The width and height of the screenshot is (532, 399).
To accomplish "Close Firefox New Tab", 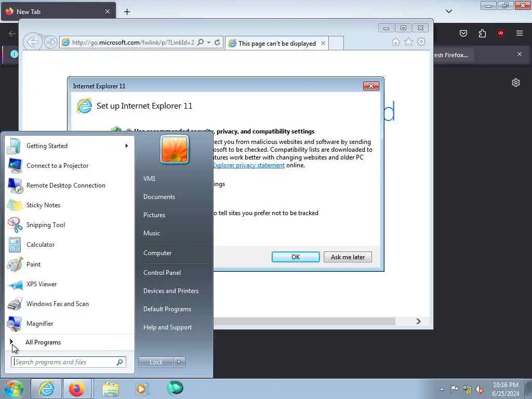I will click(x=107, y=11).
